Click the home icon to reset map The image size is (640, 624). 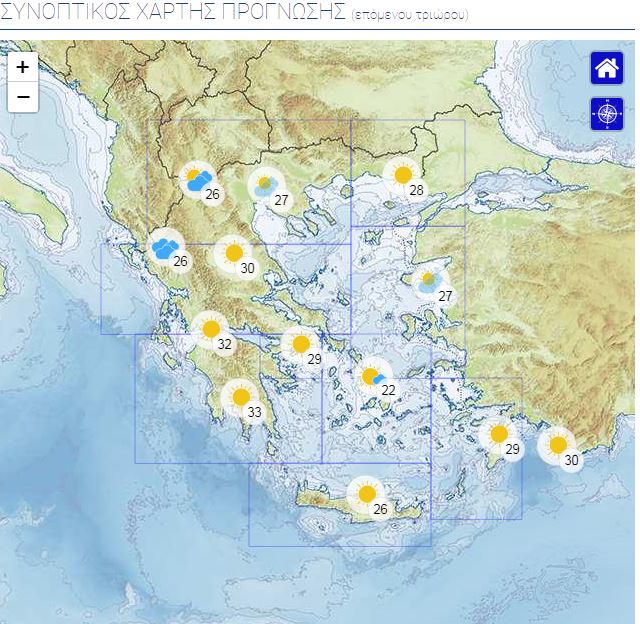coord(606,68)
